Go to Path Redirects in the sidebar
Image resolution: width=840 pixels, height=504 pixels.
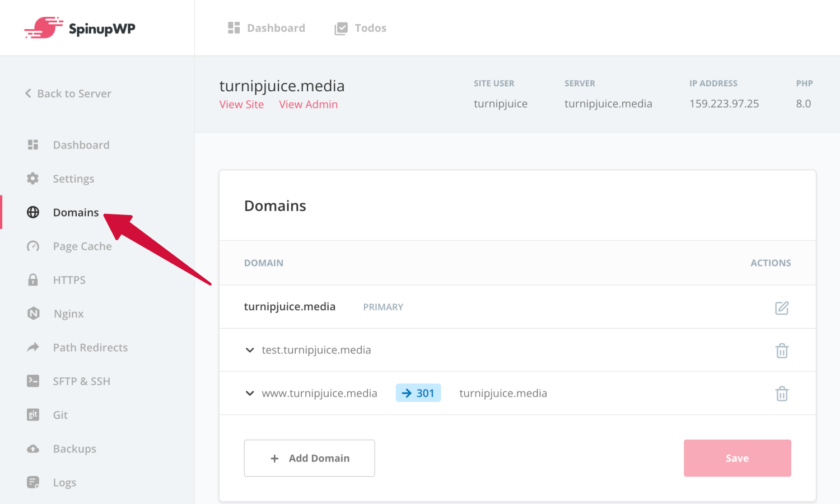point(90,347)
